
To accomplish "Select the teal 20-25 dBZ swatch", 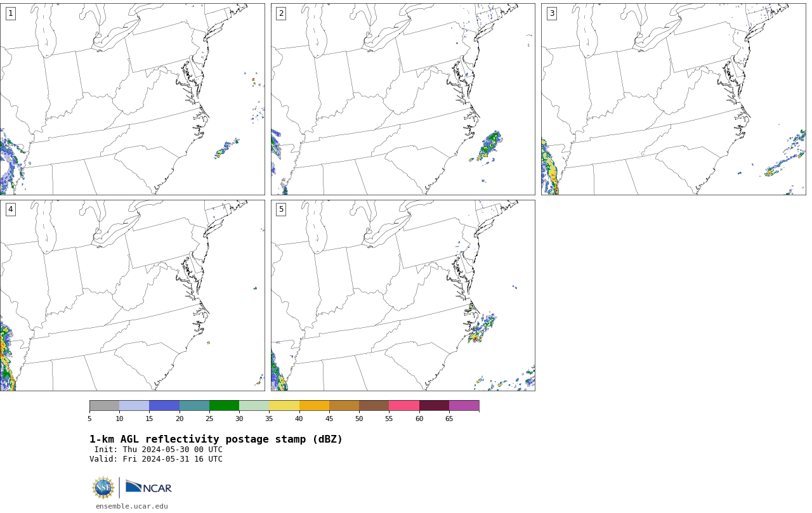I will tap(194, 406).
